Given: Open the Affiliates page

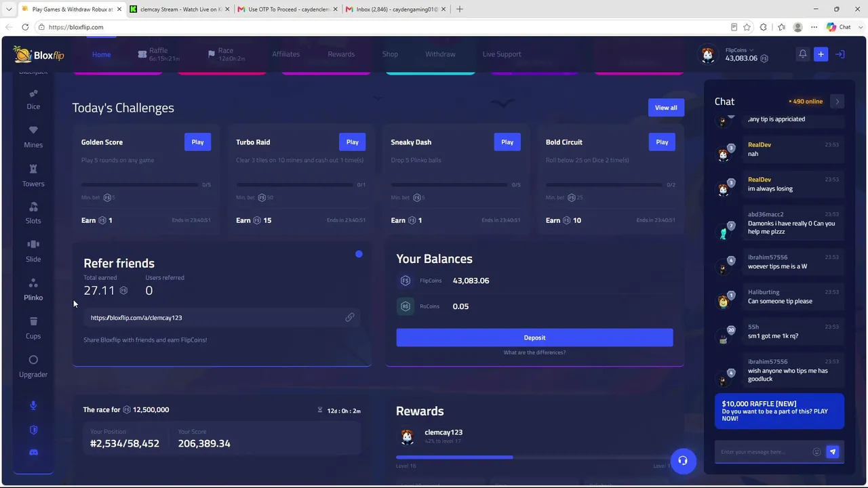Looking at the screenshot, I should [285, 54].
